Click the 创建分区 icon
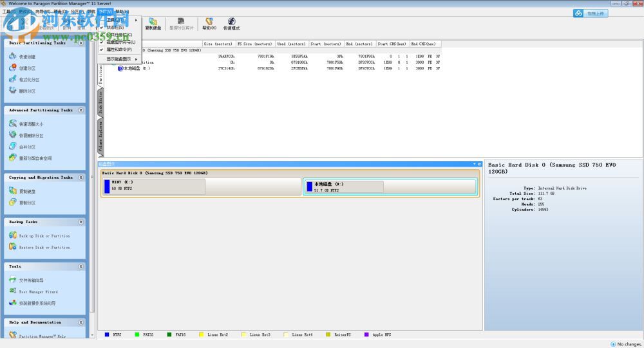This screenshot has height=348, width=644. [13, 68]
